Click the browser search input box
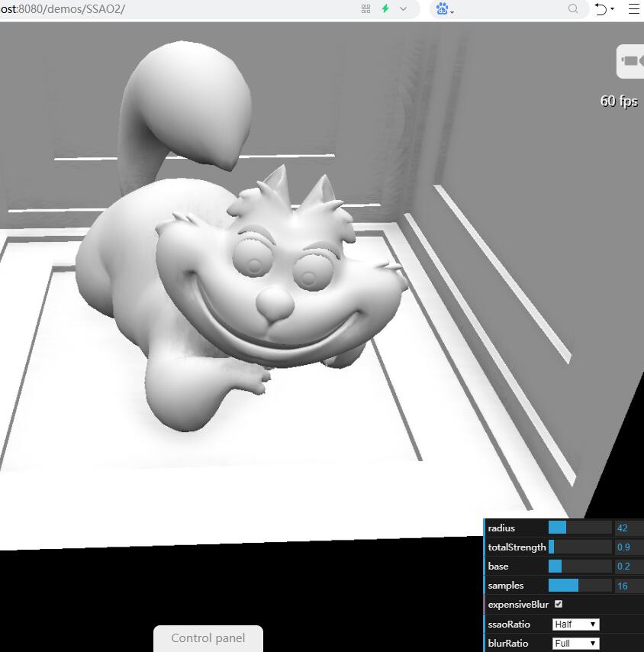The image size is (644, 652). point(509,8)
